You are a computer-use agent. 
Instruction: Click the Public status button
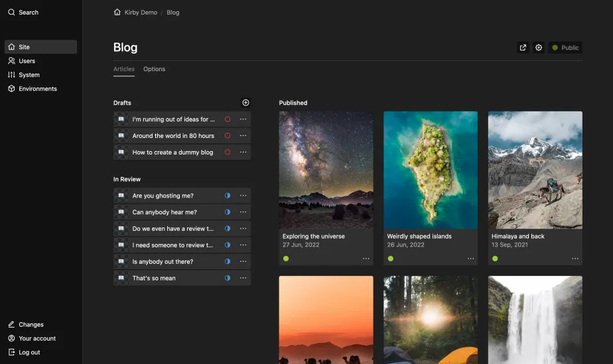565,48
